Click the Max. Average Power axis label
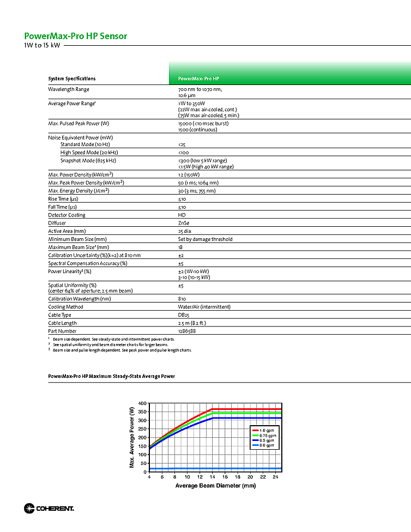Image resolution: width=411 pixels, height=532 pixels. click(132, 437)
